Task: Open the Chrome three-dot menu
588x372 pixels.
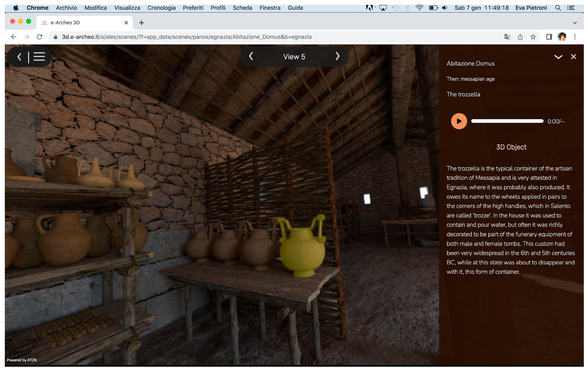Action: (x=575, y=37)
